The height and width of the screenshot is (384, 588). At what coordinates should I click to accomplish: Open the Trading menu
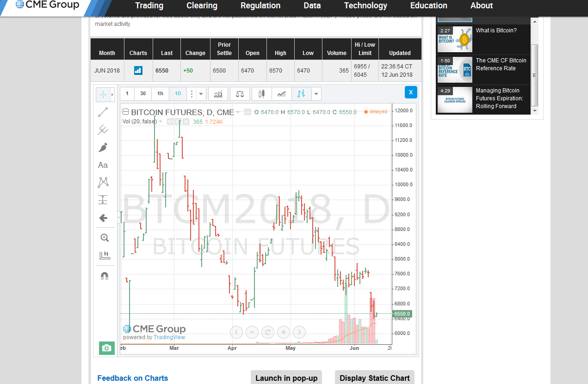click(x=149, y=6)
